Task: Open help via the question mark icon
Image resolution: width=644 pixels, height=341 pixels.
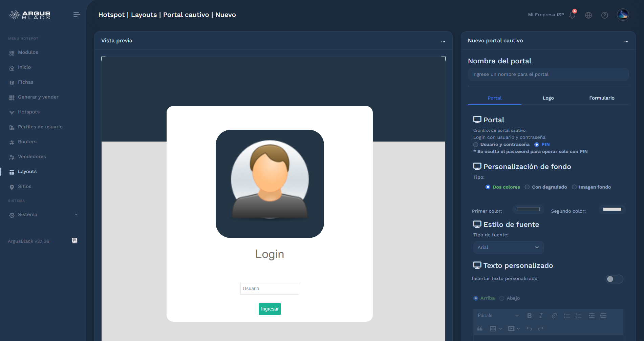Action: [x=605, y=15]
